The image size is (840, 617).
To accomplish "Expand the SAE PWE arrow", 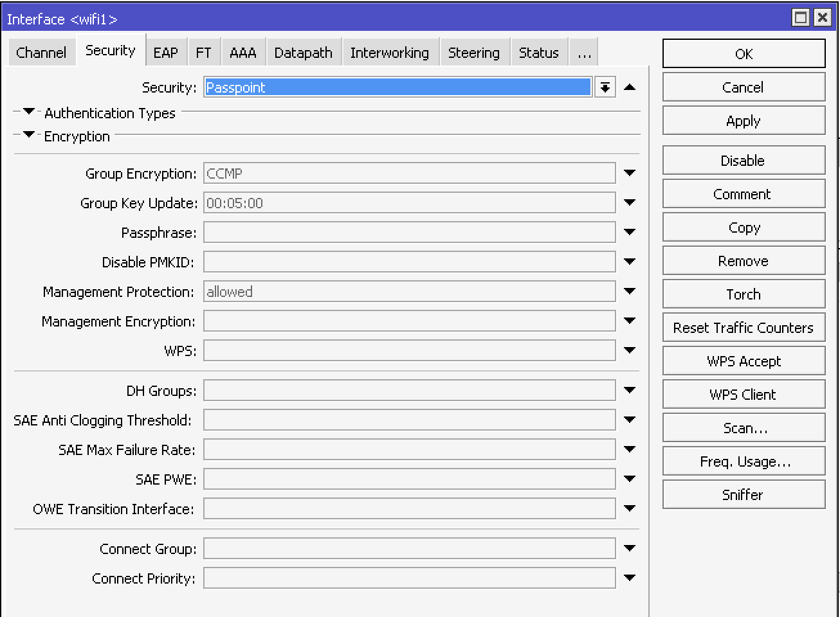I will tap(630, 479).
